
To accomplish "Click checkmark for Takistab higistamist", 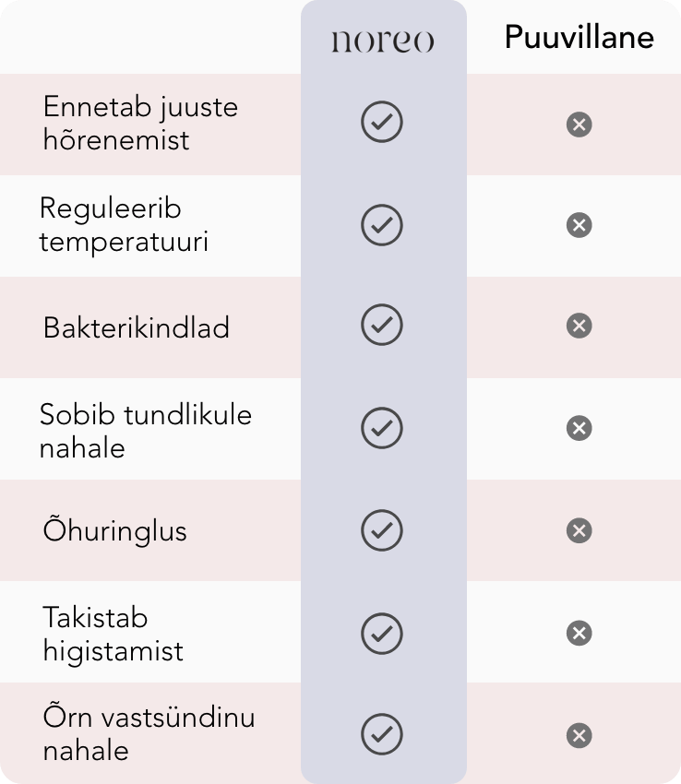I will 382,632.
